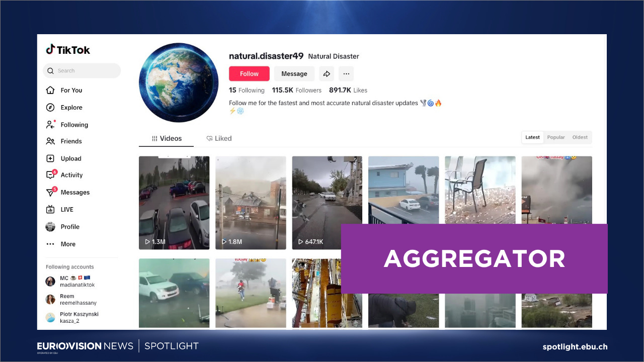Screen dimensions: 644x362
Task: Click the search magnifier icon
Action: tap(50, 71)
